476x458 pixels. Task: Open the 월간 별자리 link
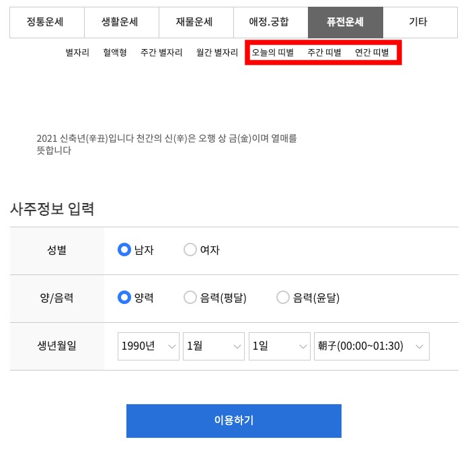217,52
